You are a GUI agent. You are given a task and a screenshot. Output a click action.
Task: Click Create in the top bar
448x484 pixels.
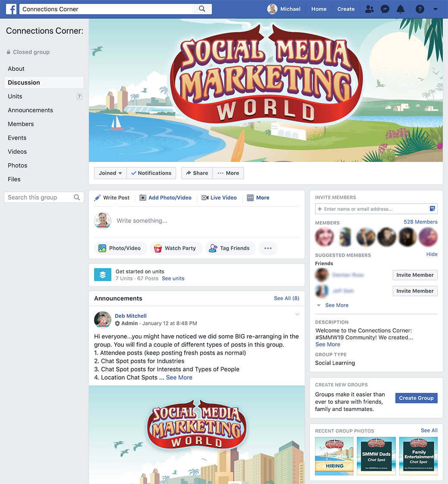click(346, 9)
